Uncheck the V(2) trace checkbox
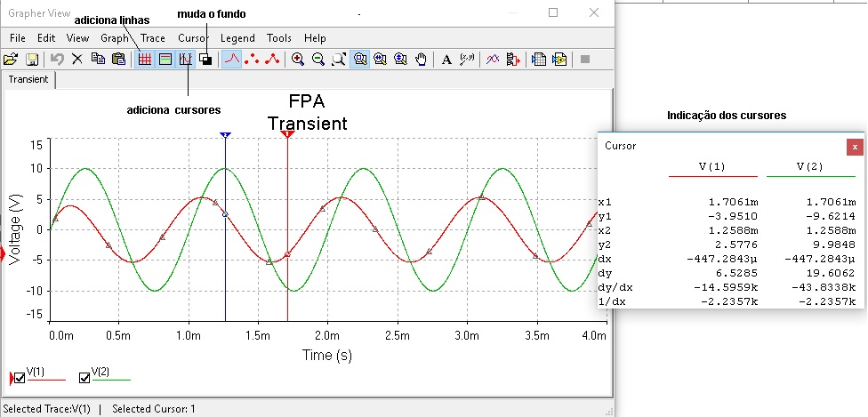This screenshot has height=417, width=868. [x=85, y=378]
